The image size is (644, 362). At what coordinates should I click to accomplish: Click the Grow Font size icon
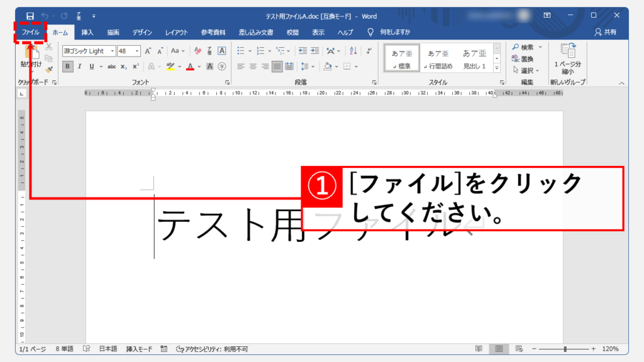pyautogui.click(x=148, y=51)
